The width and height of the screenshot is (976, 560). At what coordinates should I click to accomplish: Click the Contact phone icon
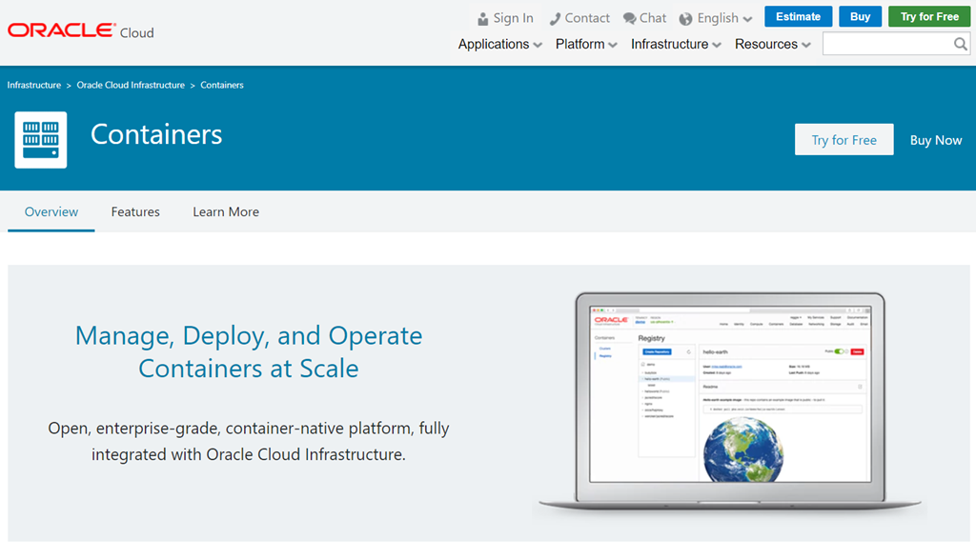(x=555, y=19)
